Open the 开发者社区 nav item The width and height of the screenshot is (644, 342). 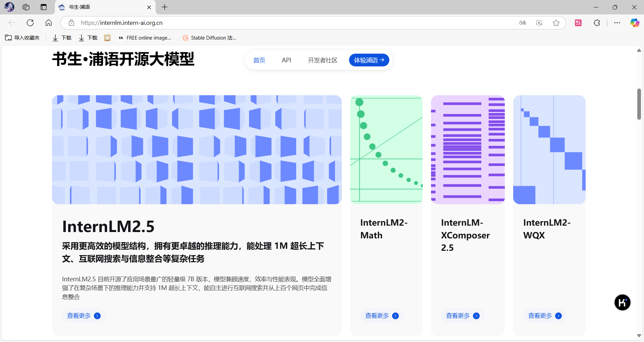323,60
